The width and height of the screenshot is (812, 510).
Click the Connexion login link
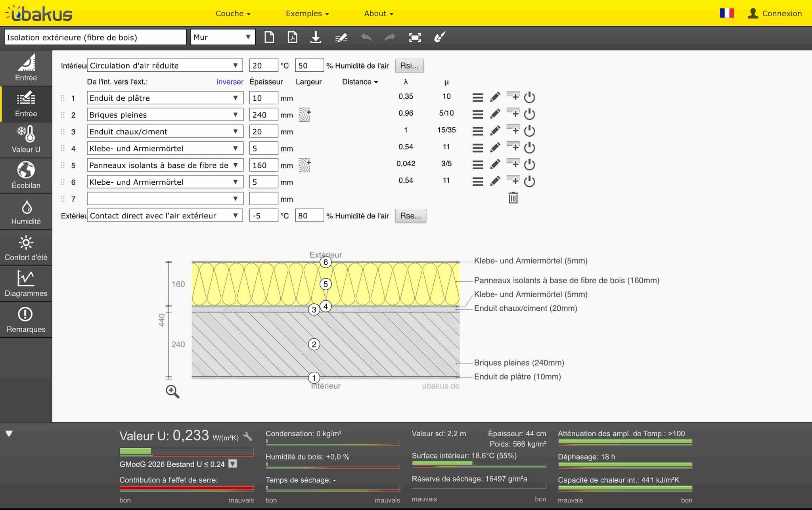click(775, 13)
